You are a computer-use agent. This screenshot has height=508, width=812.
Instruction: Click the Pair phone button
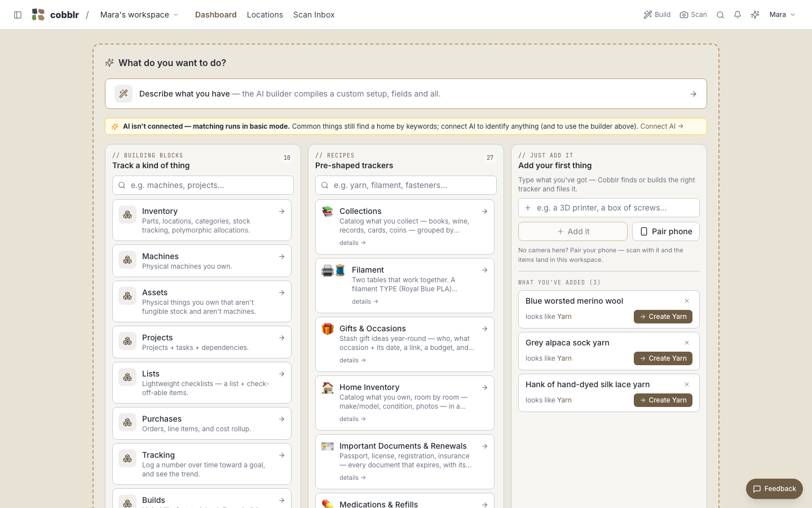click(x=666, y=231)
